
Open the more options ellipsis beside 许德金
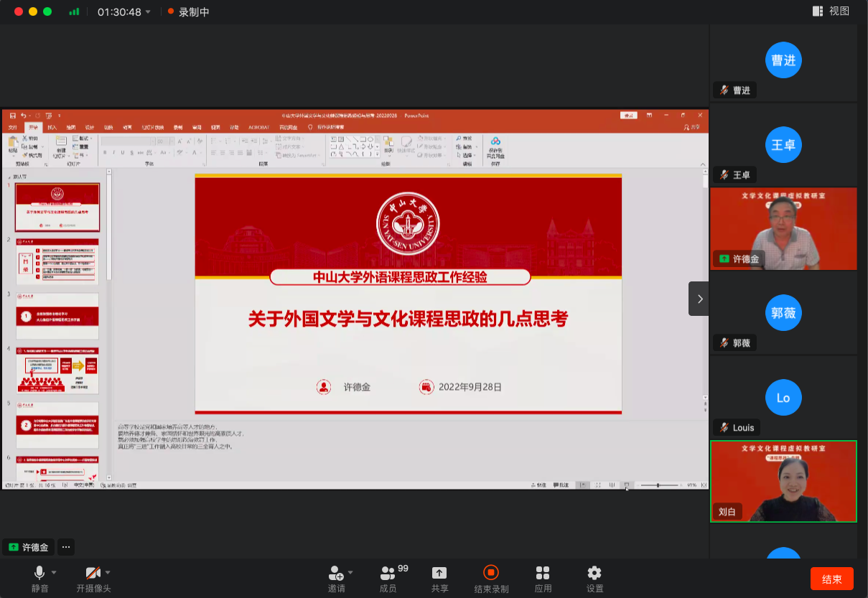click(66, 547)
